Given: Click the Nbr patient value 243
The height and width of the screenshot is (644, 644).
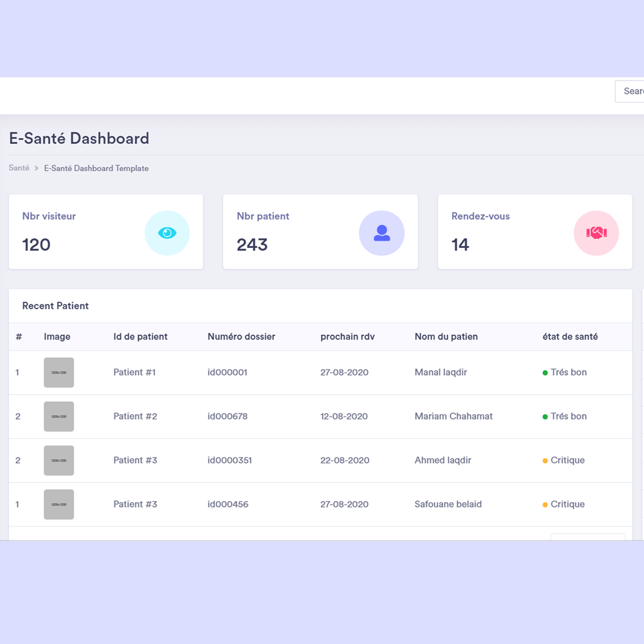Looking at the screenshot, I should coord(252,245).
